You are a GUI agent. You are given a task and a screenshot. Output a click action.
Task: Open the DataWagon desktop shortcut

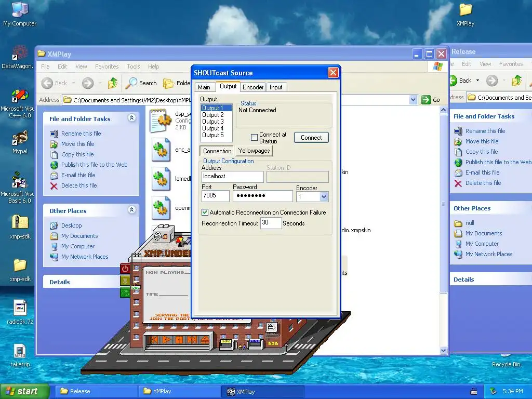click(18, 57)
